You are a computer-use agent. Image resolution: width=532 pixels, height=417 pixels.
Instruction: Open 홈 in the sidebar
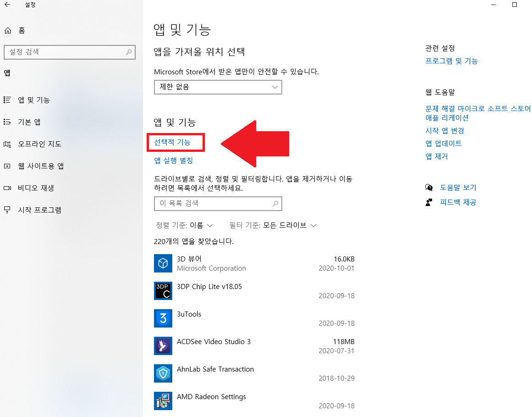pyautogui.click(x=22, y=31)
